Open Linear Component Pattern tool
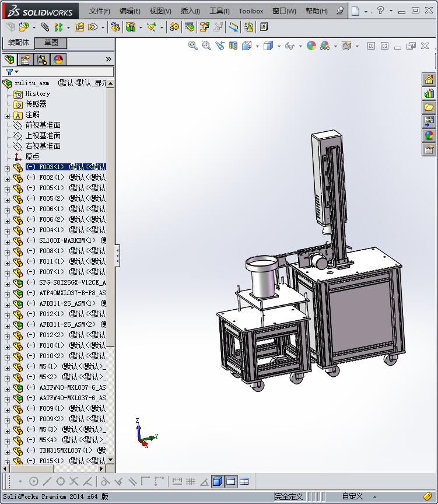This screenshot has height=504, width=438. tap(58, 27)
